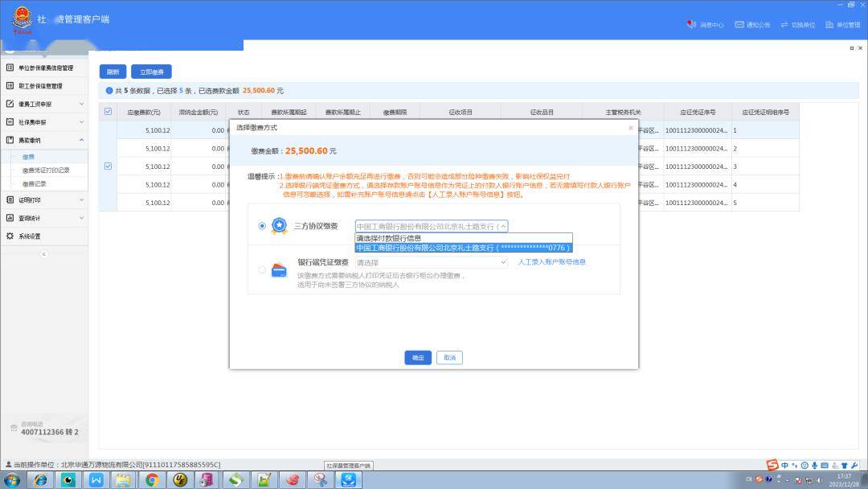Click the bank card icon beside 银行端凭证缴费
868x489 pixels.
280,270
